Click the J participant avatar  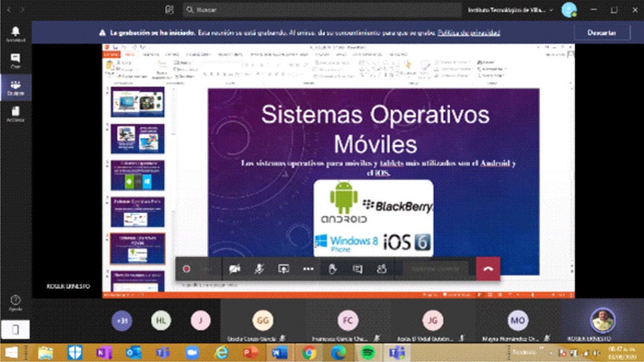200,320
